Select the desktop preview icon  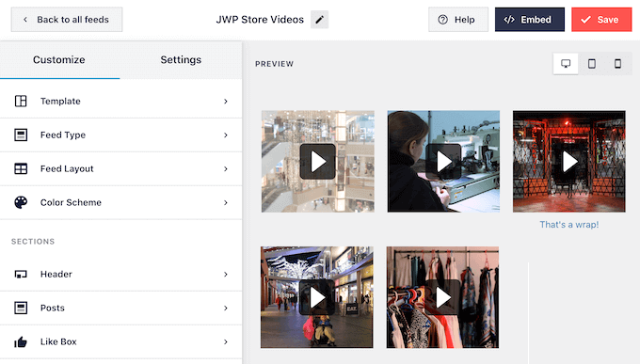[x=566, y=64]
